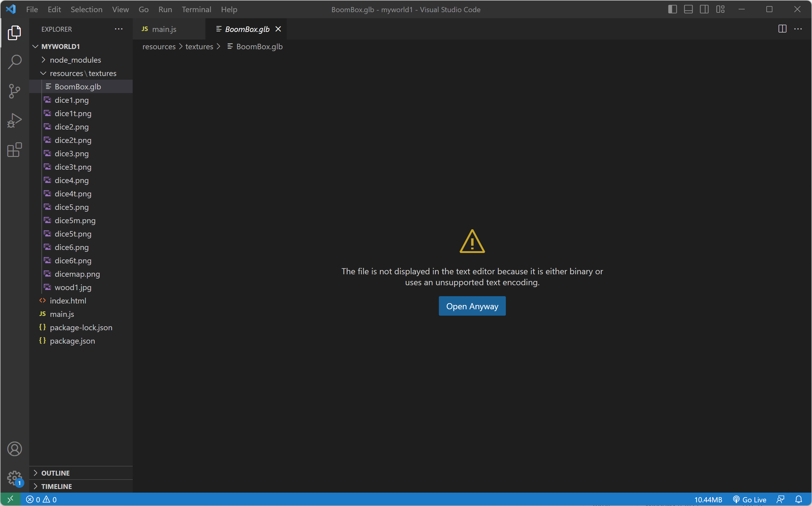The width and height of the screenshot is (812, 506).
Task: Switch to the main.js tab
Action: click(x=164, y=29)
